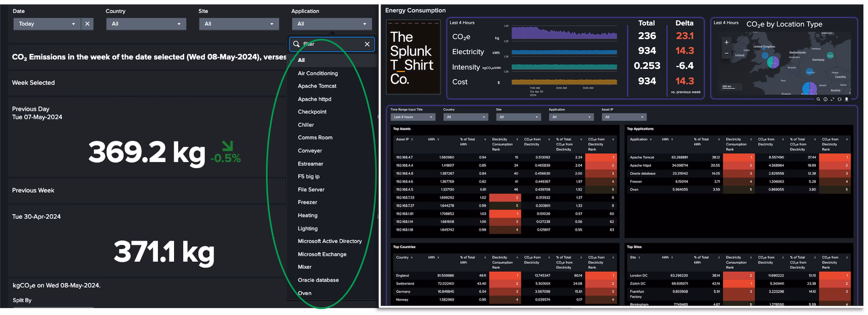Sort Top Assets by kWh column
This screenshot has height=315, width=868.
(434, 139)
